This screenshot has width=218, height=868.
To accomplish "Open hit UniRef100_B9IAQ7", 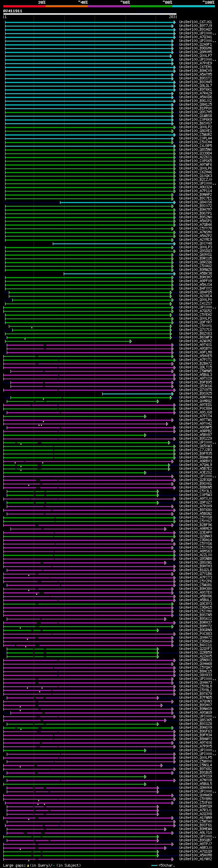I will tap(196, 30).
